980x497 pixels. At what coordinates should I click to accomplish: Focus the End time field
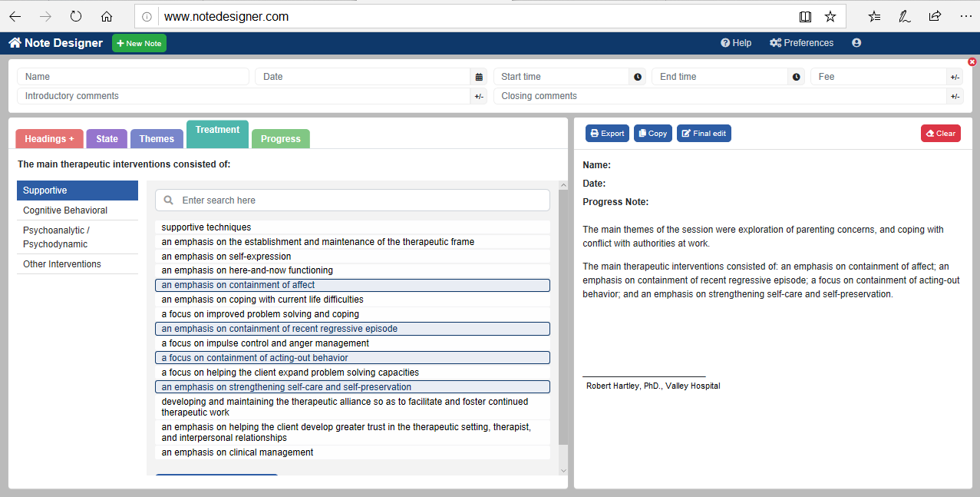720,77
